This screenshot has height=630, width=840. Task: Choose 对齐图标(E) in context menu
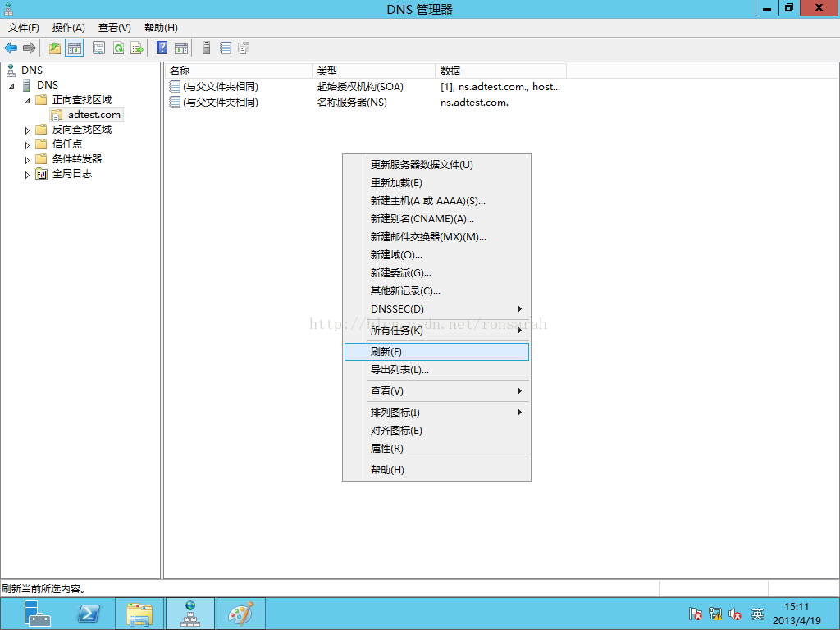coord(436,431)
